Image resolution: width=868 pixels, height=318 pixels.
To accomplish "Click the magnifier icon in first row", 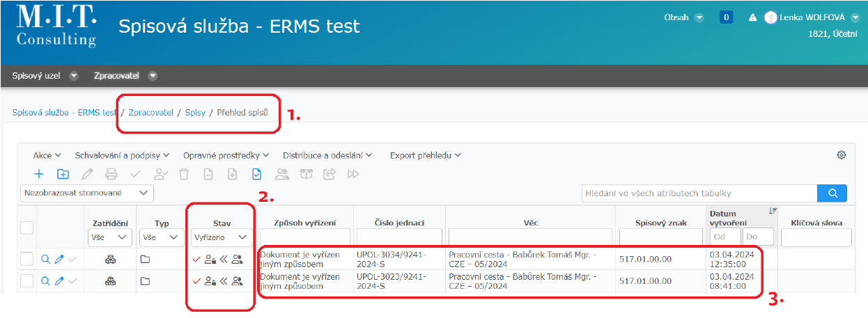I will click(45, 260).
